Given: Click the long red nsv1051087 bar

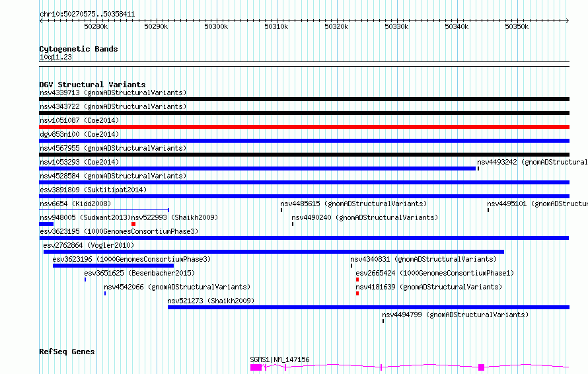Looking at the screenshot, I should click(x=304, y=127).
